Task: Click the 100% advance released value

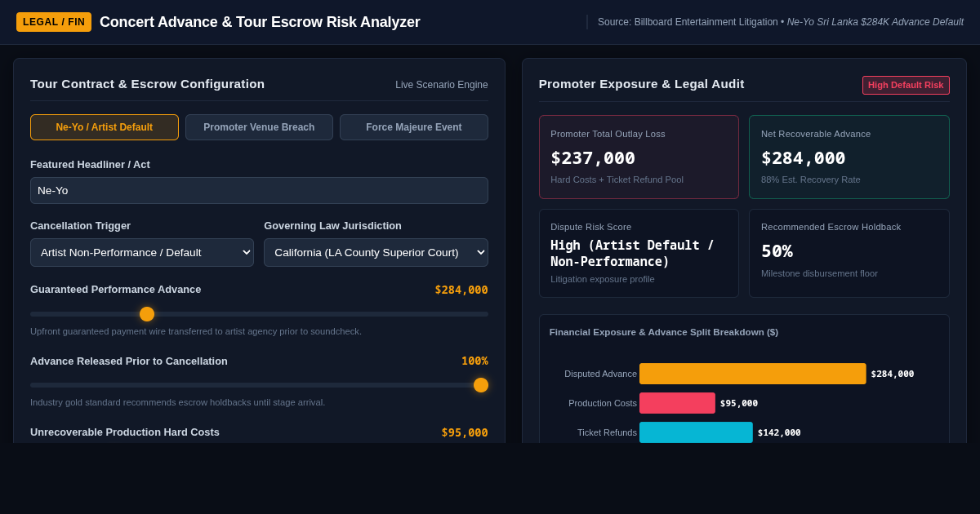Action: click(474, 361)
